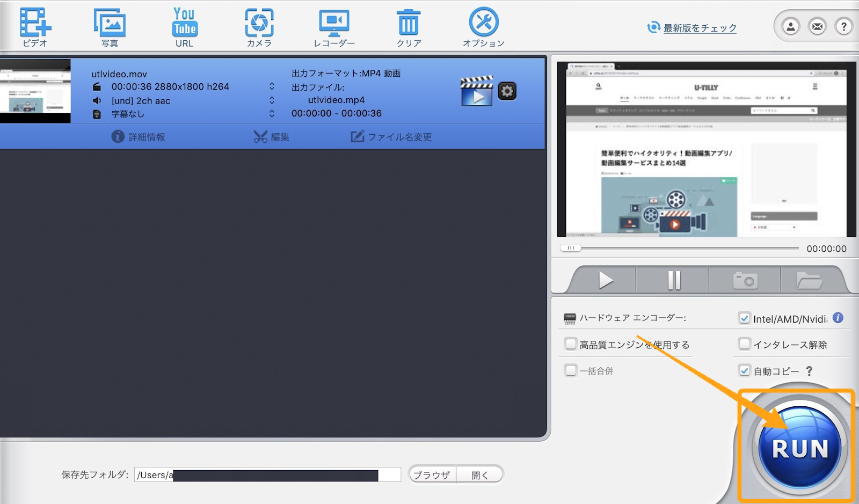Toggle the Intel/AMD/Nvidia checkbox
Viewport: 859px width, 504px height.
(745, 318)
